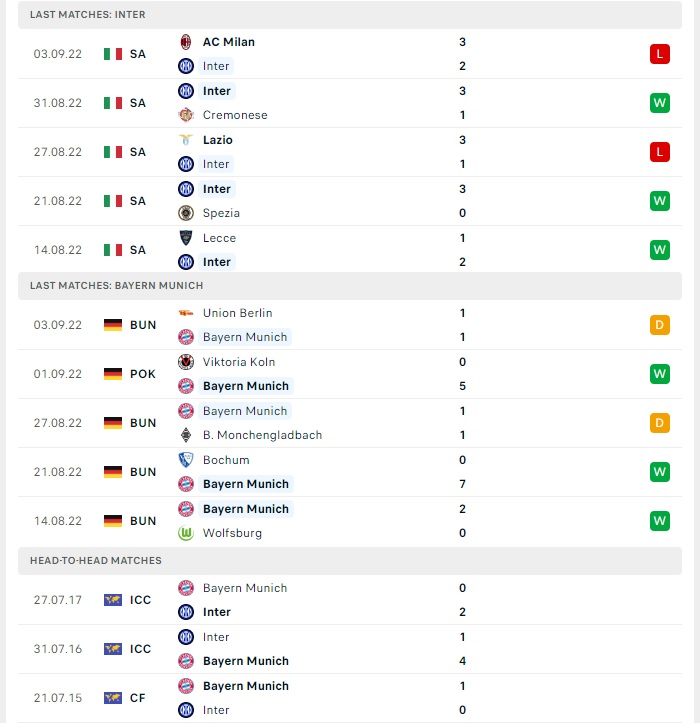Click the Bochum crest icon
The height and width of the screenshot is (724, 700).
tap(186, 460)
